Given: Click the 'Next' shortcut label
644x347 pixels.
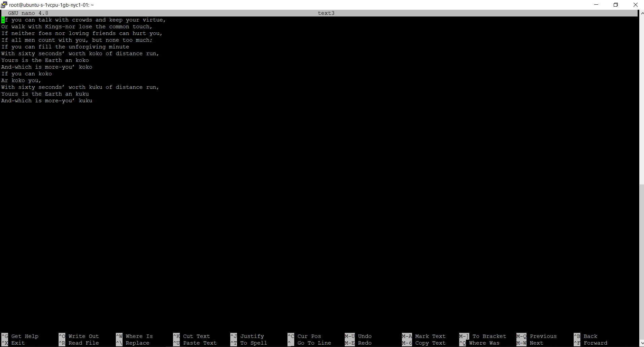Looking at the screenshot, I should (x=537, y=343).
